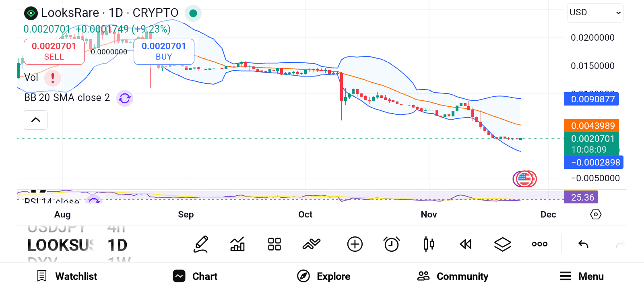Open the Community tab
The height and width of the screenshot is (290, 644).
[453, 276]
